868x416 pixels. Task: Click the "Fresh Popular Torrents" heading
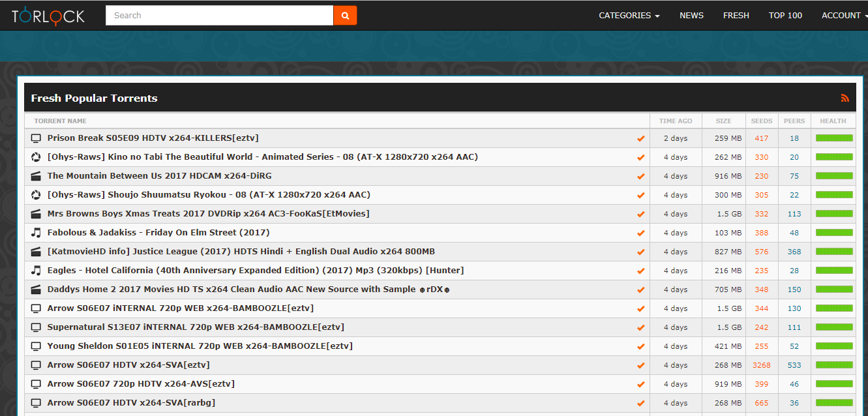pyautogui.click(x=95, y=98)
